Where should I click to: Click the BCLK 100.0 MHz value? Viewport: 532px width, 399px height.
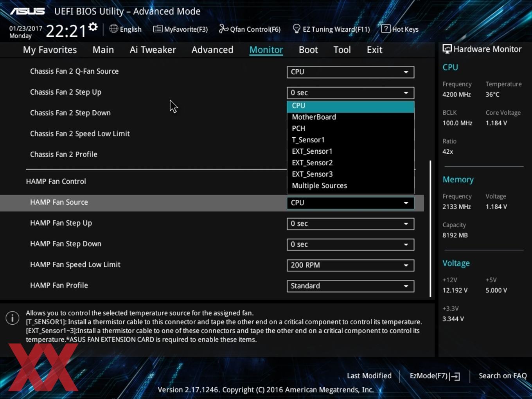[x=457, y=123]
